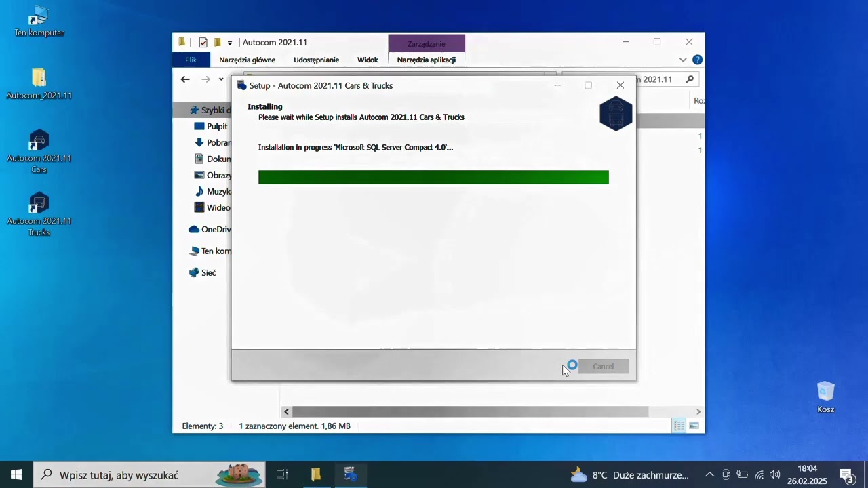
Task: Click the Properties checkmark icon in Explorer title bar
Action: [x=203, y=42]
